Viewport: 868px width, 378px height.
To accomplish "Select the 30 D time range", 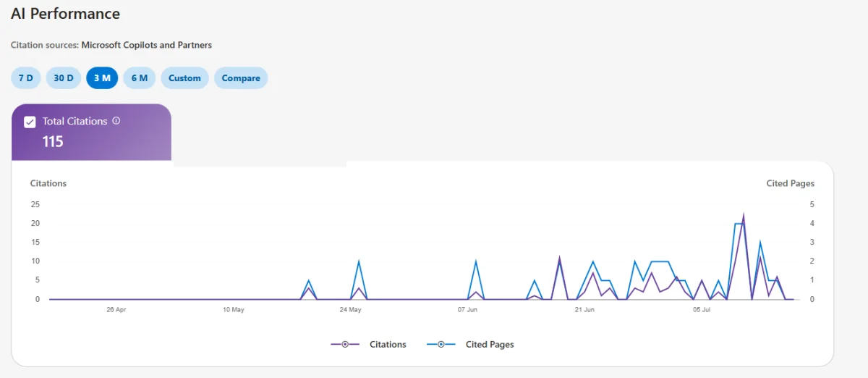I will (64, 78).
